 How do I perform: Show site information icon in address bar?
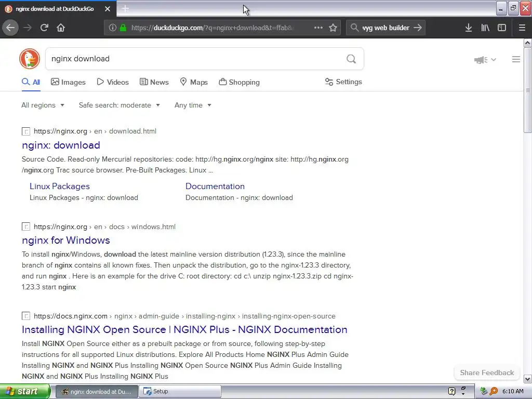pos(113,28)
